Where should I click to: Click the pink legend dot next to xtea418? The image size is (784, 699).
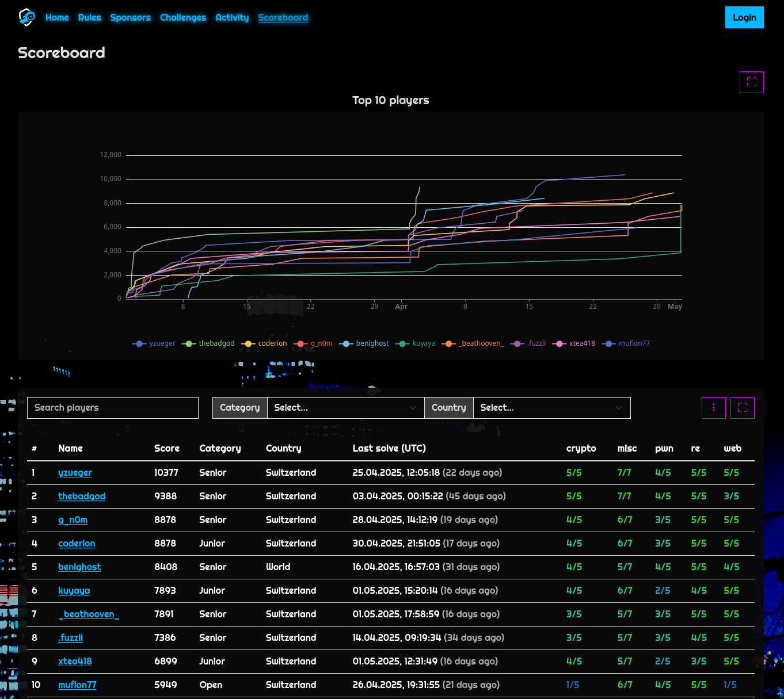tap(560, 343)
